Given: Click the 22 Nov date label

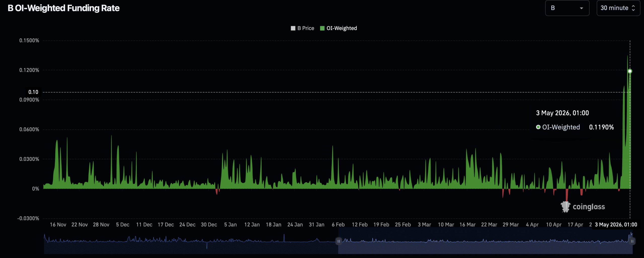Looking at the screenshot, I should coord(79,224).
